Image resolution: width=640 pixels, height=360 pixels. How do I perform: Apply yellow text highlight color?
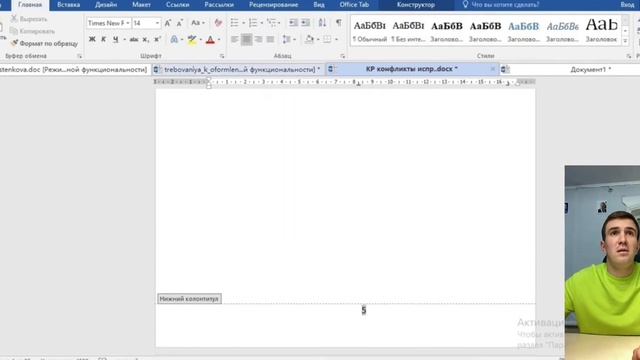[x=191, y=39]
